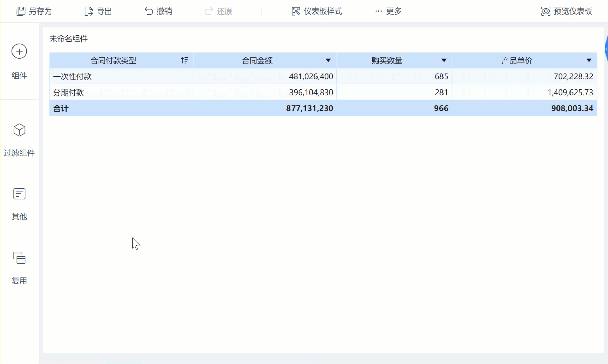Screen dimensions: 608x364
Task: Click the 另存为 save-as icon
Action: (21, 11)
